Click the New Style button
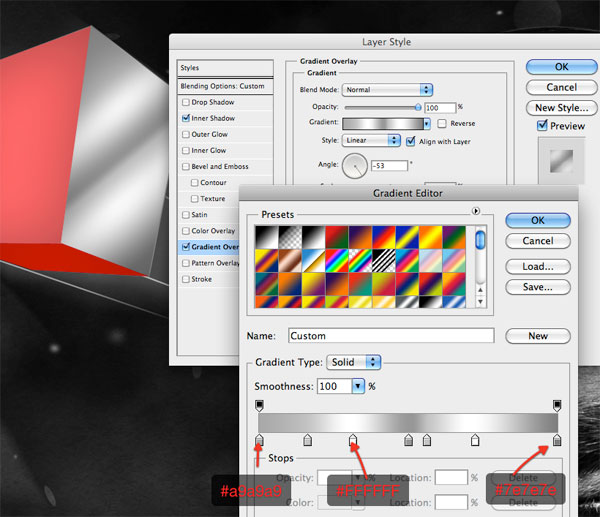Screen dimensions: 600x517 561,108
